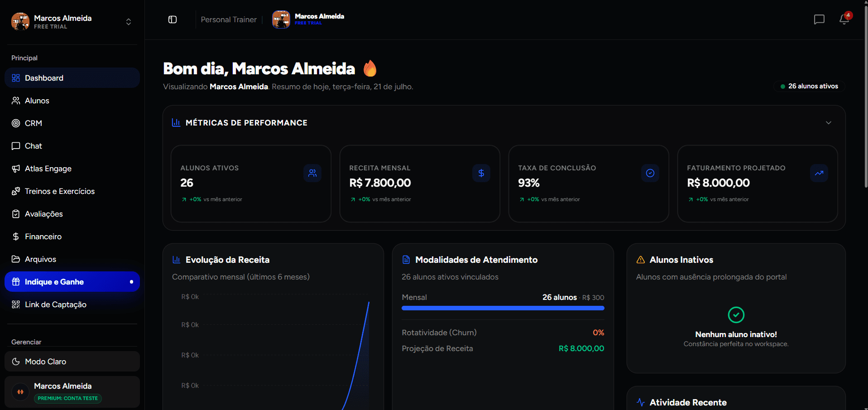Viewport: 868px width, 410px height.
Task: Click the check icon in Taxa de Conclusão card
Action: coord(650,173)
